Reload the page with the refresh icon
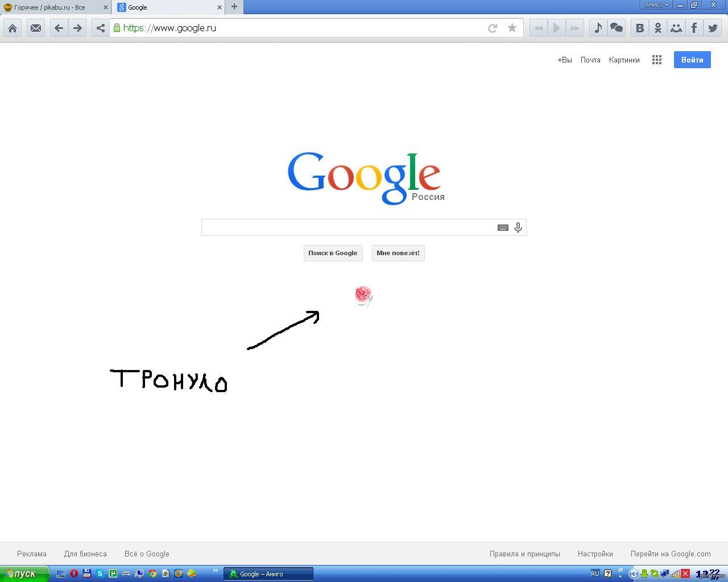Image resolution: width=728 pixels, height=582 pixels. (493, 28)
